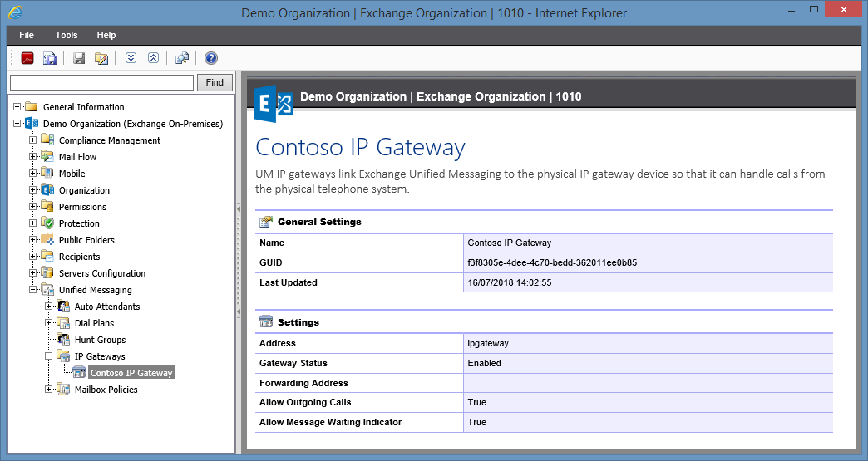Click the Public Folders icon in tree
This screenshot has width=868, height=461.
pyautogui.click(x=47, y=239)
